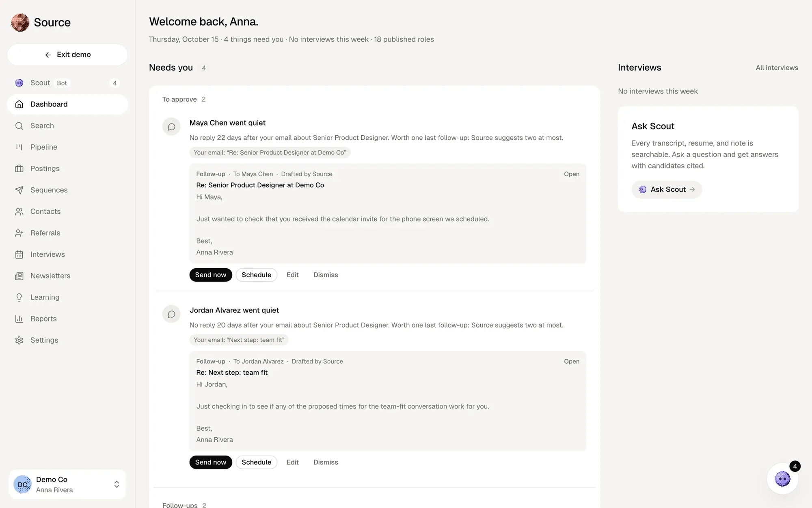Screen dimensions: 812x508
Task: Click the 'Re: Senior Product Designer at Demo Co' email chip
Action: pyautogui.click(x=270, y=152)
